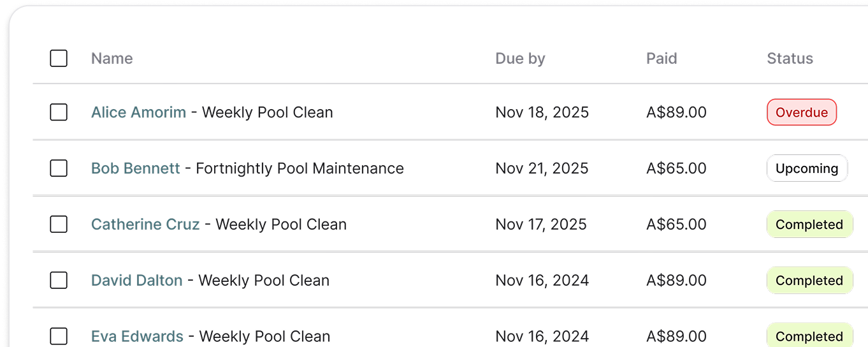Click the Catherine Cruz name link
The height and width of the screenshot is (347, 868).
[x=145, y=225]
